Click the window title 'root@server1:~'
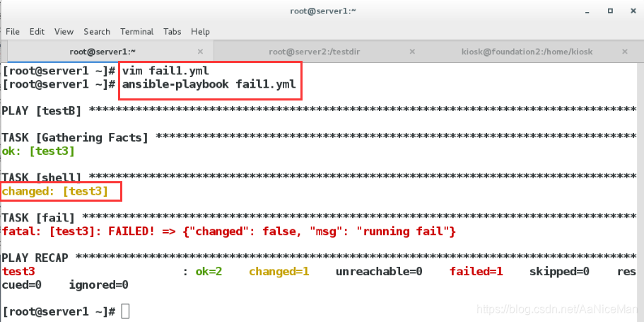Viewport: 644px width, 322px height. (323, 11)
